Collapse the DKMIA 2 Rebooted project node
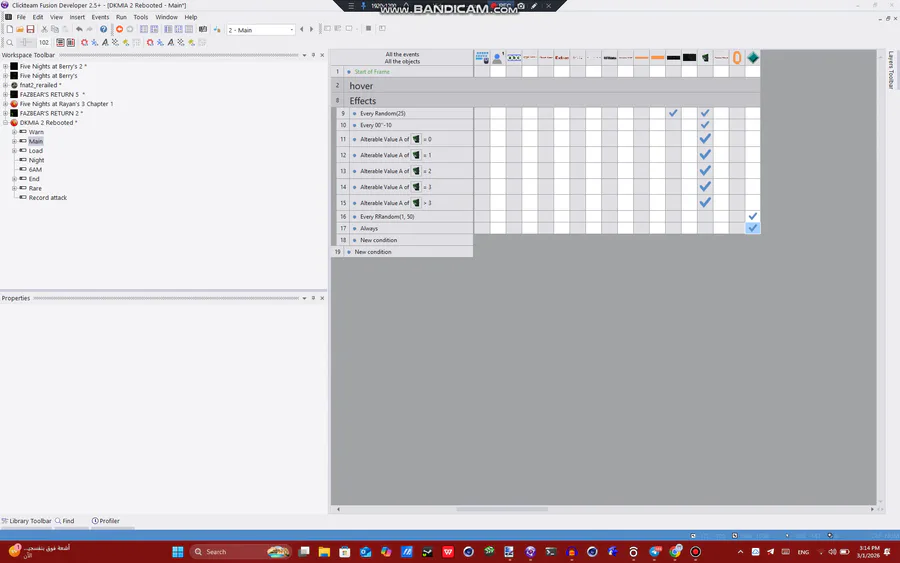The width and height of the screenshot is (900, 563). [5, 122]
